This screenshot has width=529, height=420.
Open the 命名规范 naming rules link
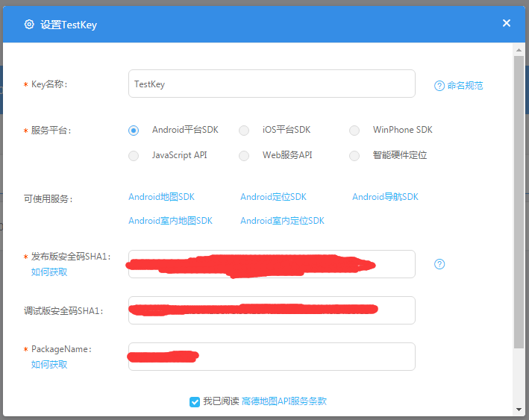(465, 86)
